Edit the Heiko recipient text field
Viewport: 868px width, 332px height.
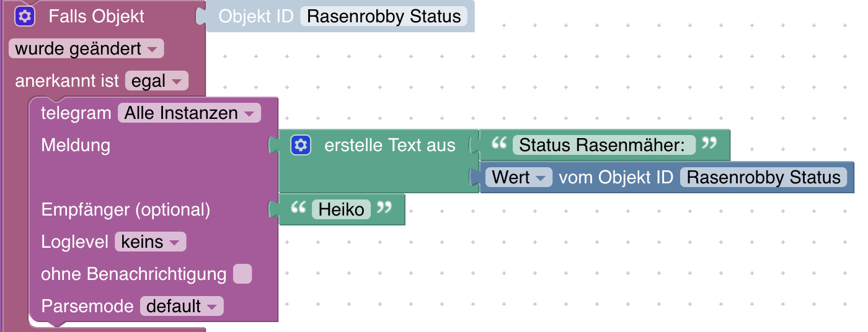click(341, 209)
